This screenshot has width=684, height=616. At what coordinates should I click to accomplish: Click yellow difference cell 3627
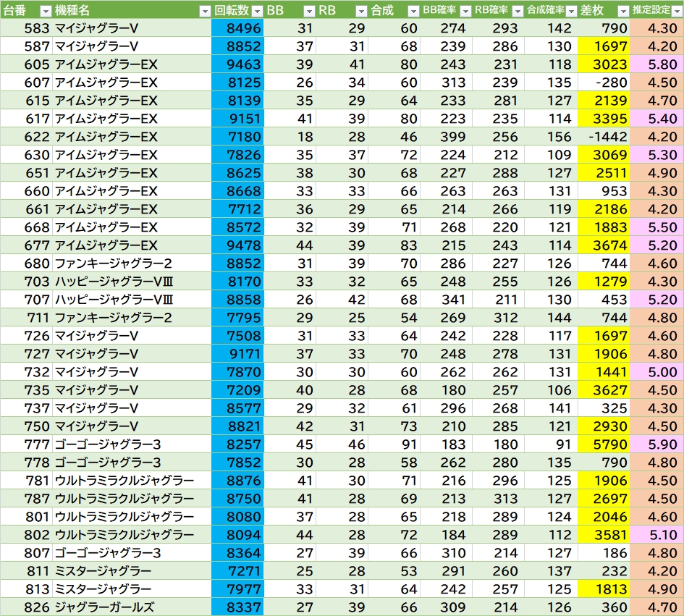click(x=604, y=390)
